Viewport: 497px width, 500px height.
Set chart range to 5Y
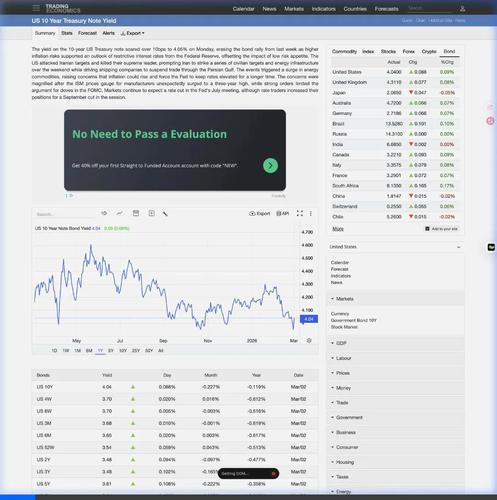click(x=111, y=351)
